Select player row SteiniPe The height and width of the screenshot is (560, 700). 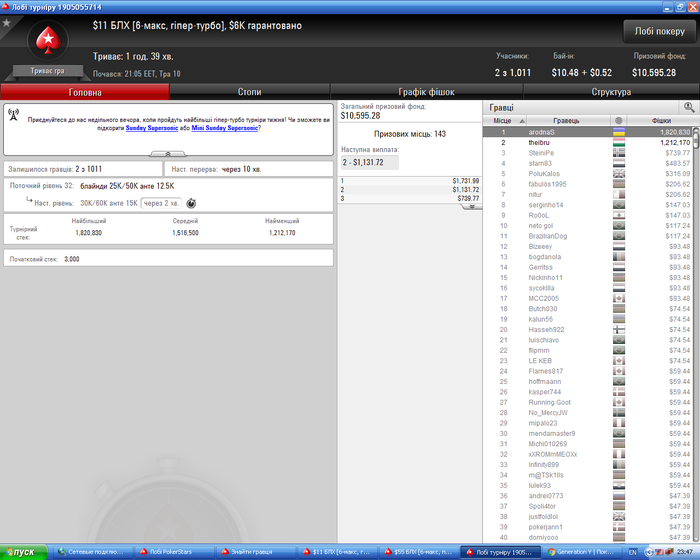(x=588, y=153)
